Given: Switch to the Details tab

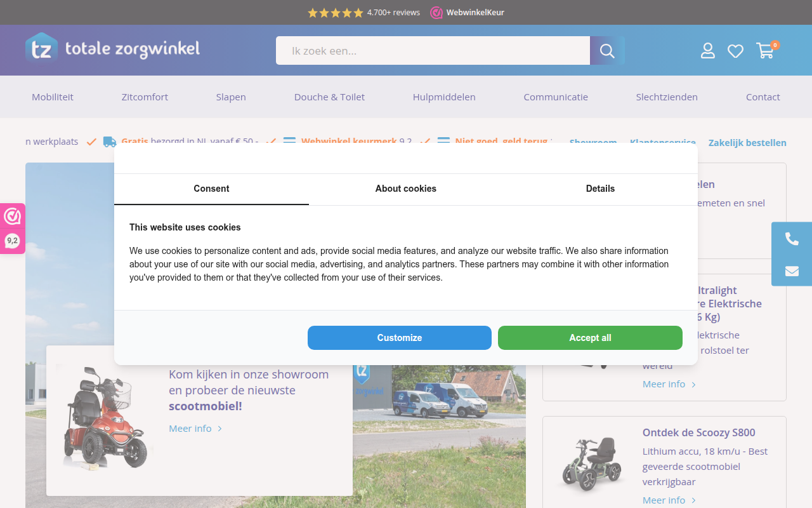Looking at the screenshot, I should [600, 189].
